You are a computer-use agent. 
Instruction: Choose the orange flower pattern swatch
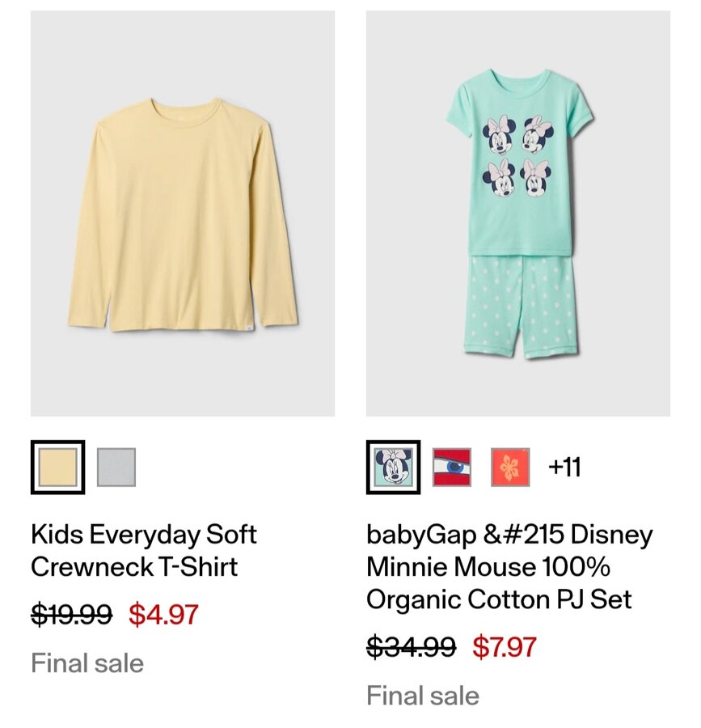pyautogui.click(x=510, y=467)
